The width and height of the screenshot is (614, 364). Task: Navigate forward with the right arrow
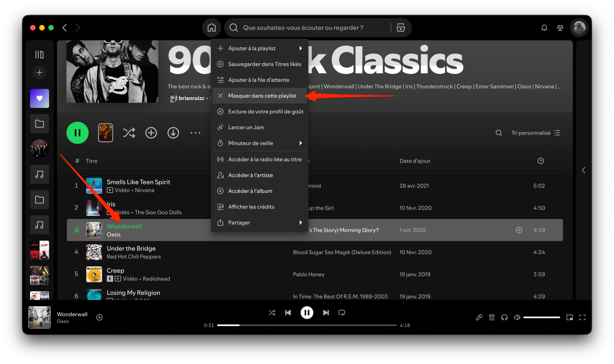pos(78,28)
